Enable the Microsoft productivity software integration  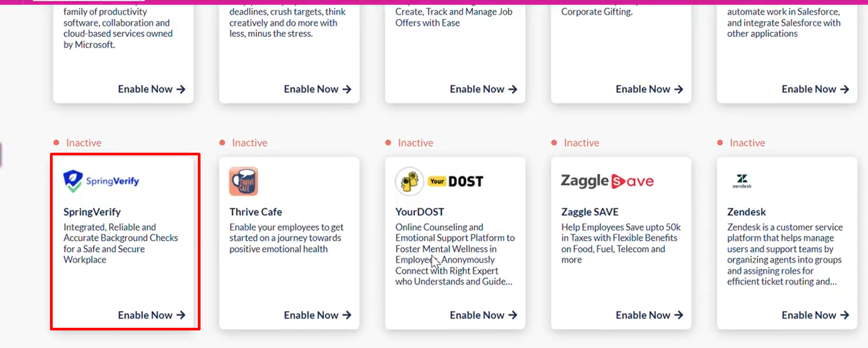point(151,89)
